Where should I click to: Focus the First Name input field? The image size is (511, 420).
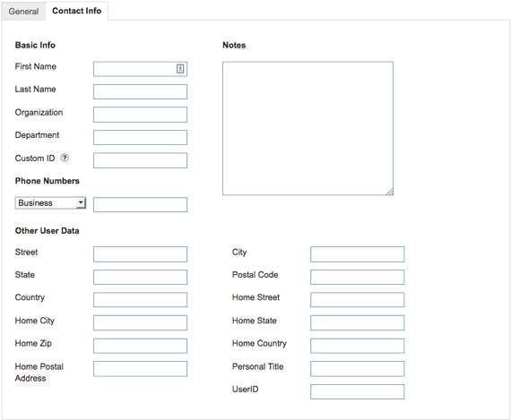tap(140, 69)
